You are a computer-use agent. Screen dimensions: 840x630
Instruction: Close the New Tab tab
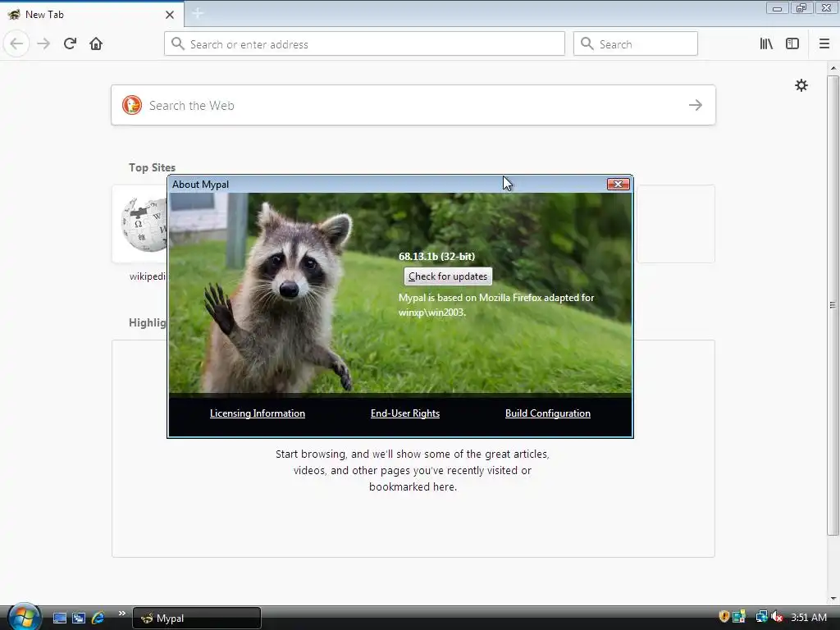(170, 15)
